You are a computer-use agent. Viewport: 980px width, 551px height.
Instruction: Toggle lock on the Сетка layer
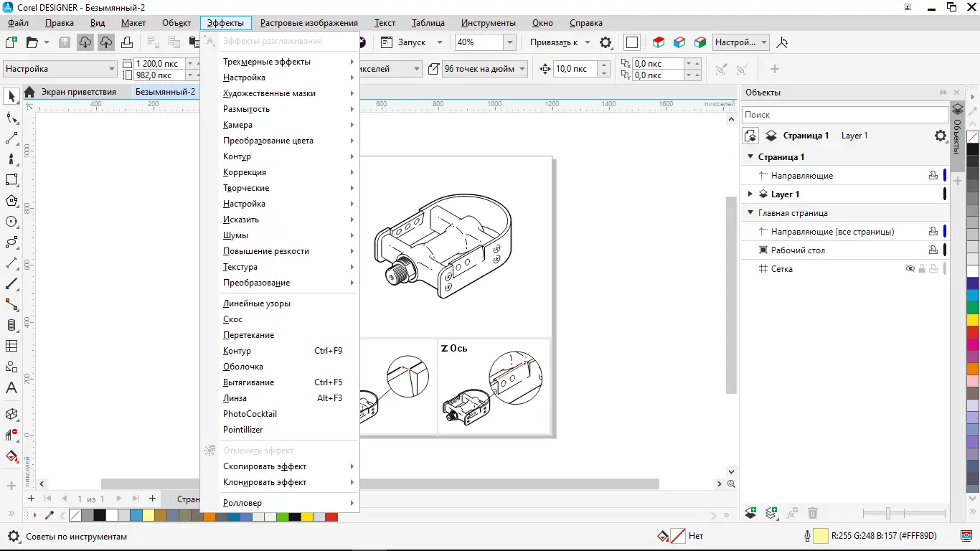(922, 269)
